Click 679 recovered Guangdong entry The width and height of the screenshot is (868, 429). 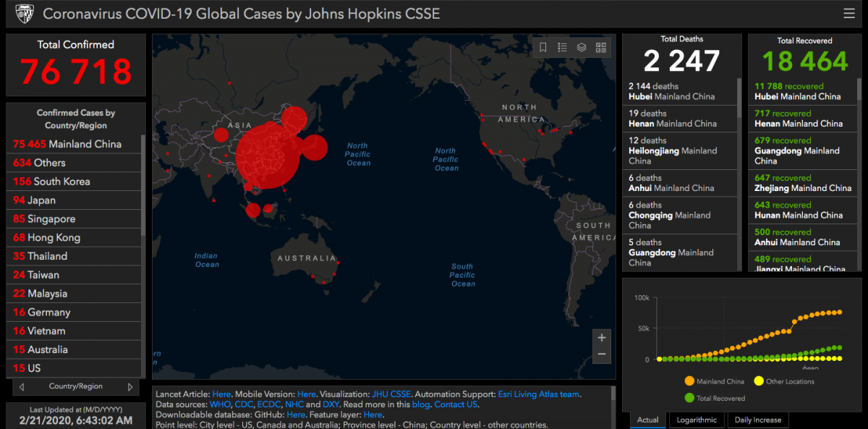[804, 150]
